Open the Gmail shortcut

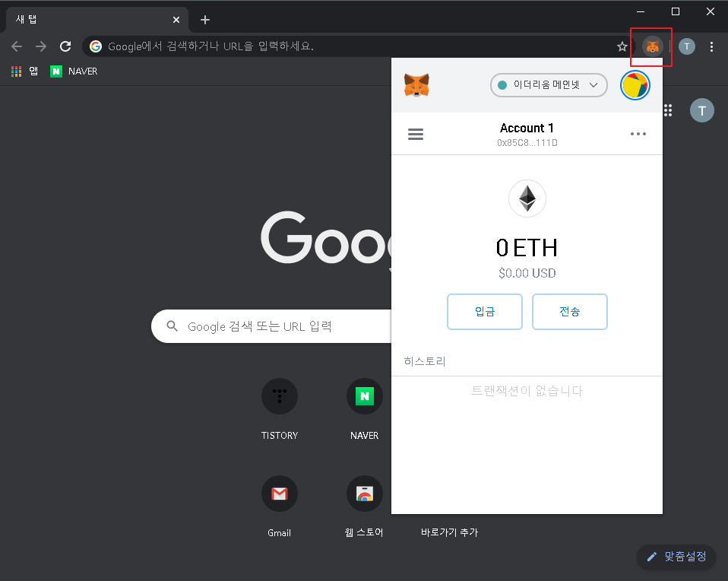280,506
